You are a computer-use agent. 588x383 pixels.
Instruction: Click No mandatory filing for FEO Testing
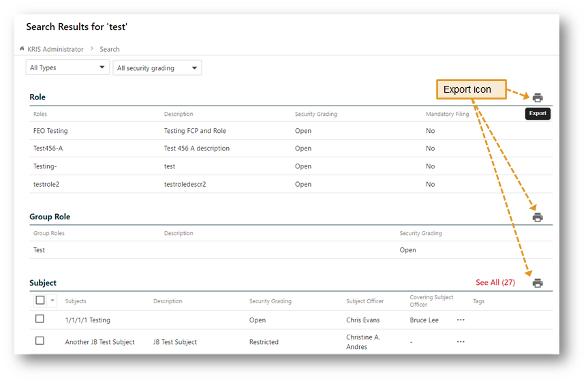430,131
